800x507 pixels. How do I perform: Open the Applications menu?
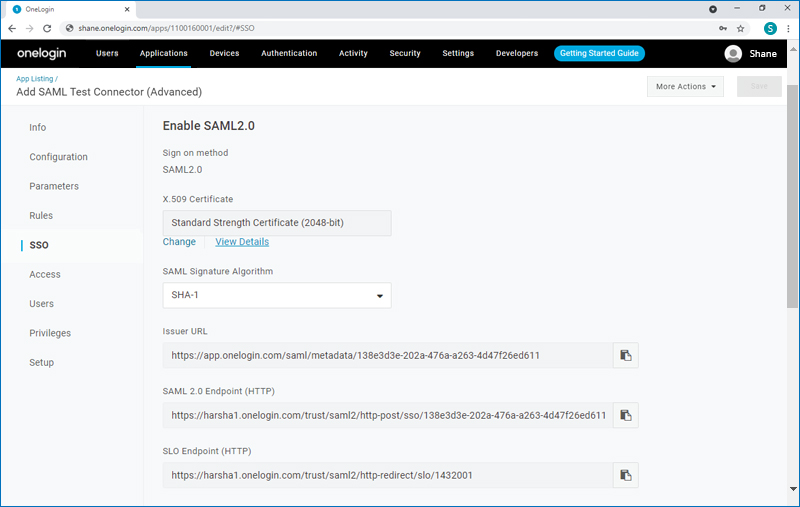pos(164,53)
